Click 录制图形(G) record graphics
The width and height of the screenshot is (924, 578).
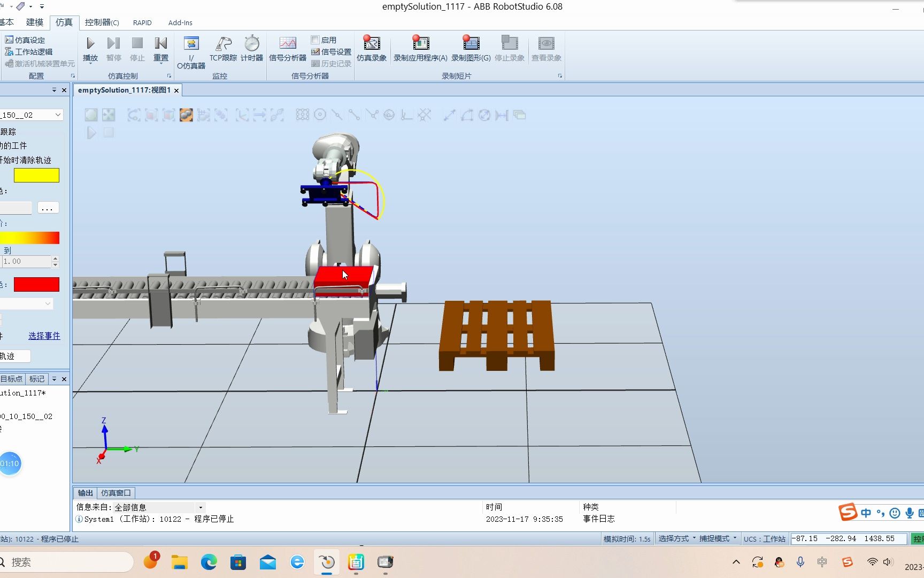(x=471, y=49)
